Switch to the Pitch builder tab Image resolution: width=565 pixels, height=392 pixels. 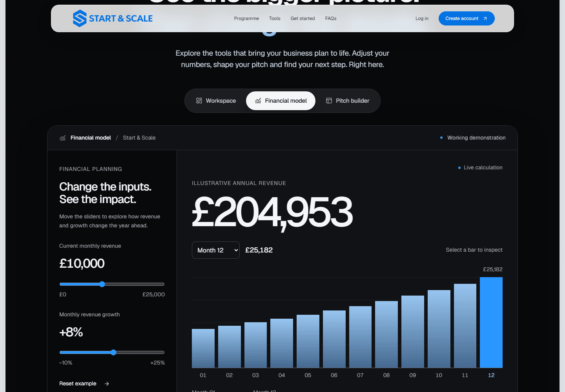348,101
